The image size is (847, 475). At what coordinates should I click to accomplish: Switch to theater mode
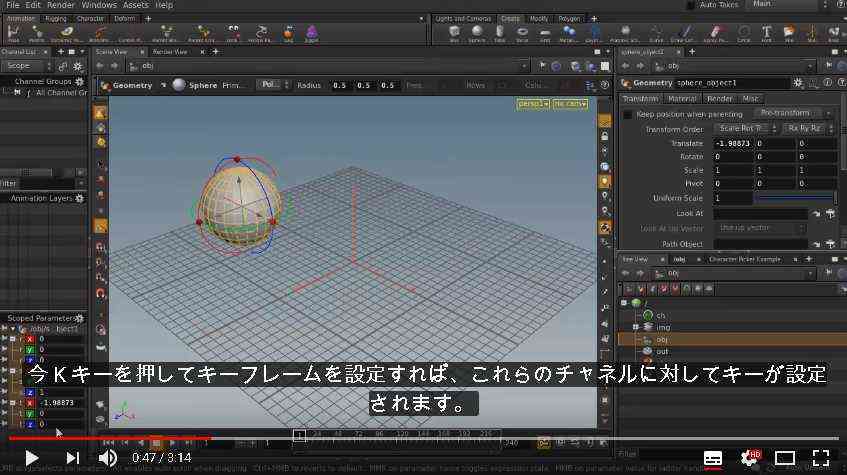(784, 458)
